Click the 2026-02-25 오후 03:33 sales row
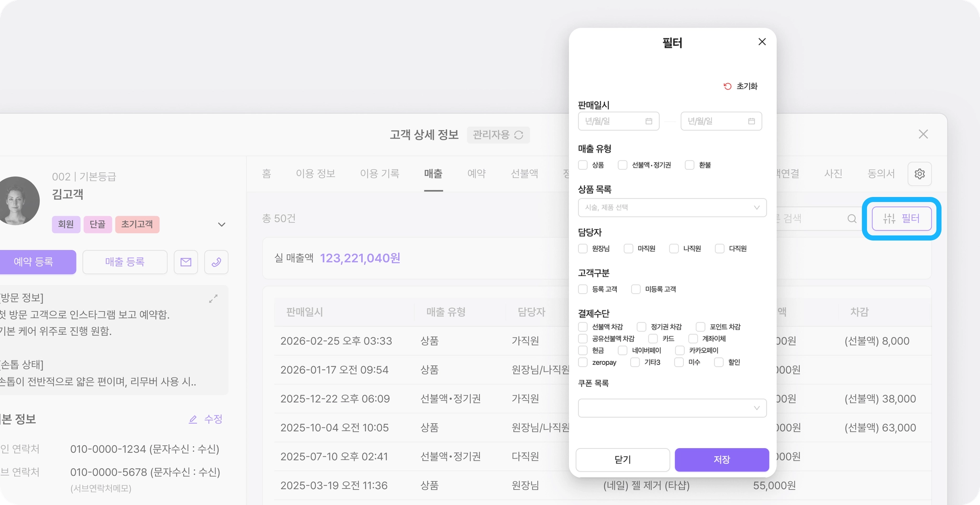The height and width of the screenshot is (505, 980). [x=602, y=341]
